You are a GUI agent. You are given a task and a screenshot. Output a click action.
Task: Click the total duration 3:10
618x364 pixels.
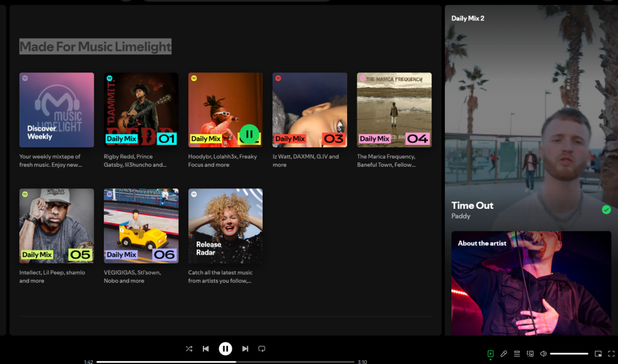click(x=362, y=362)
